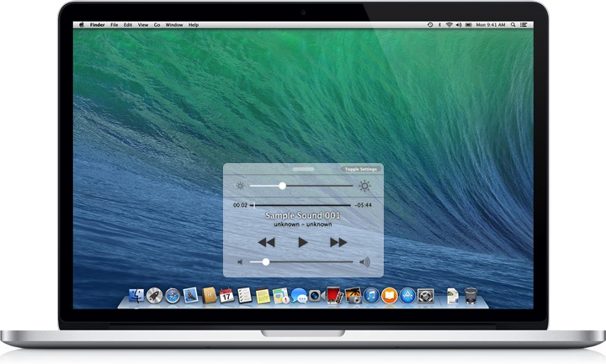Open Calendar icon showing 17

click(226, 296)
